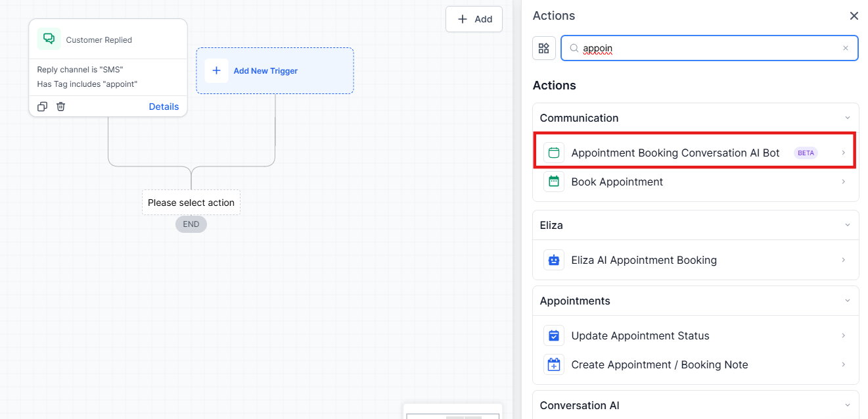This screenshot has height=419, width=868.
Task: Select Appointment Booking Conversation AI Bot
Action: point(675,153)
